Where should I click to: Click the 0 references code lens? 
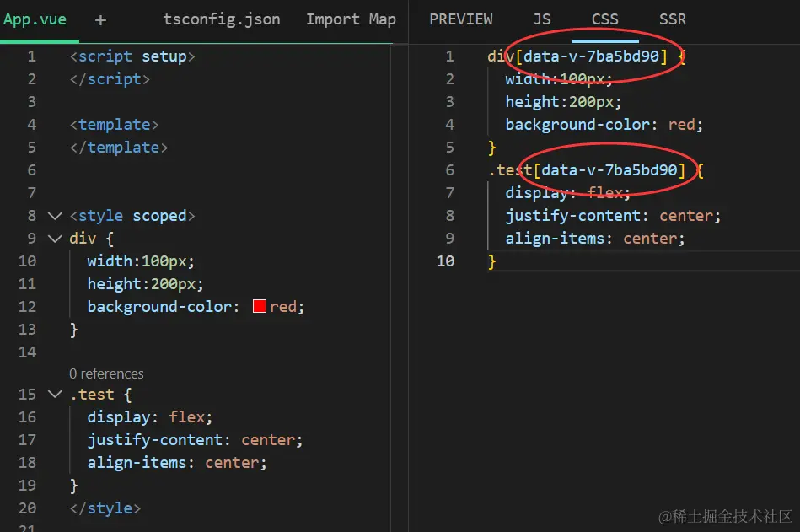pyautogui.click(x=106, y=373)
